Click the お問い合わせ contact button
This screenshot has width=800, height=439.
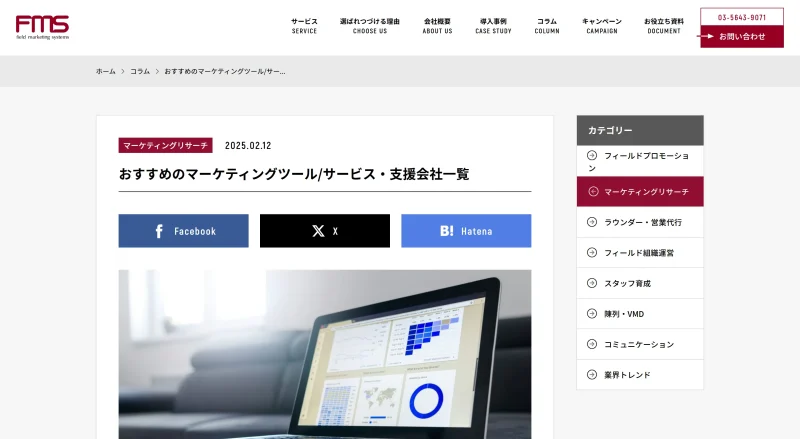742,37
